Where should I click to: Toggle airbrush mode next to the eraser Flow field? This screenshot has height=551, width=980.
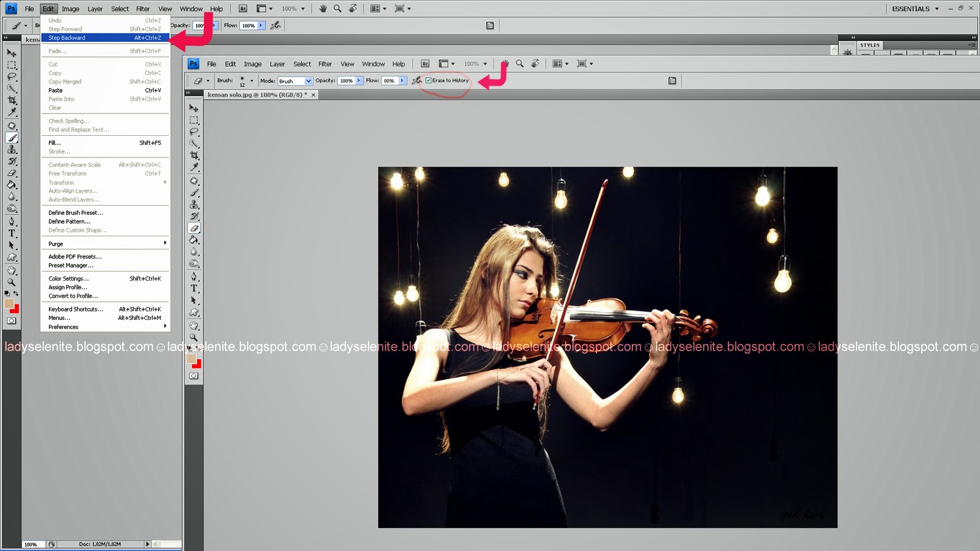416,80
